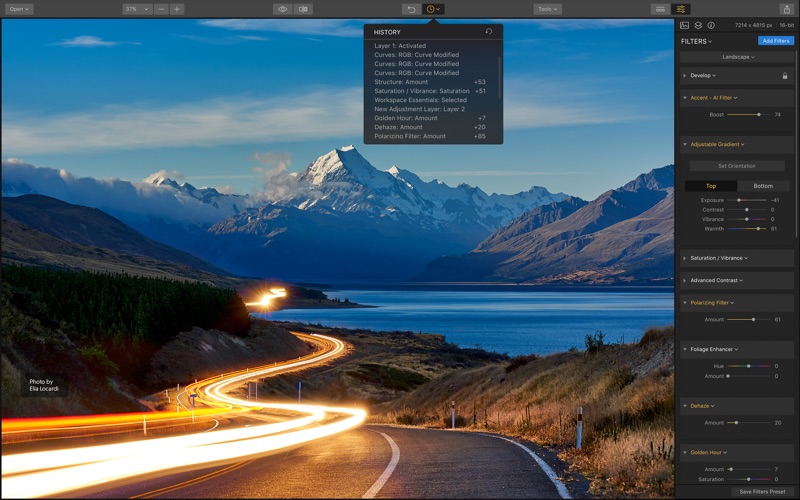The width and height of the screenshot is (800, 500).
Task: Click the eye preview icon in toolbar
Action: [x=282, y=9]
